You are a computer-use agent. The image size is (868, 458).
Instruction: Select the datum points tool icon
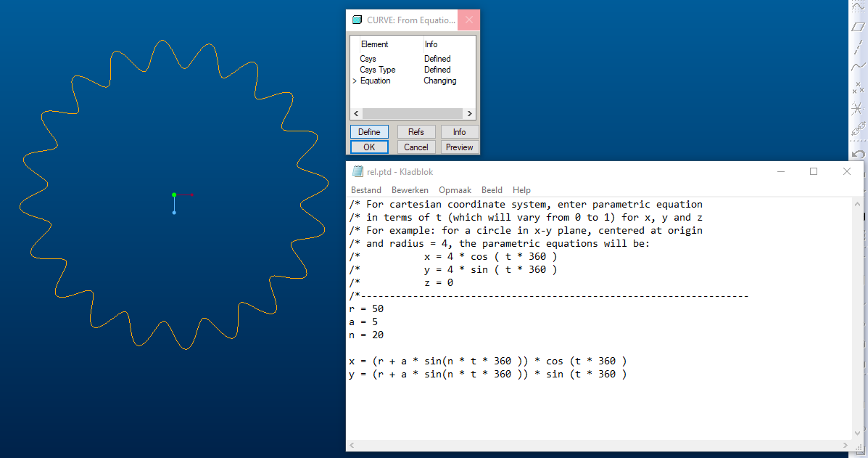(858, 88)
